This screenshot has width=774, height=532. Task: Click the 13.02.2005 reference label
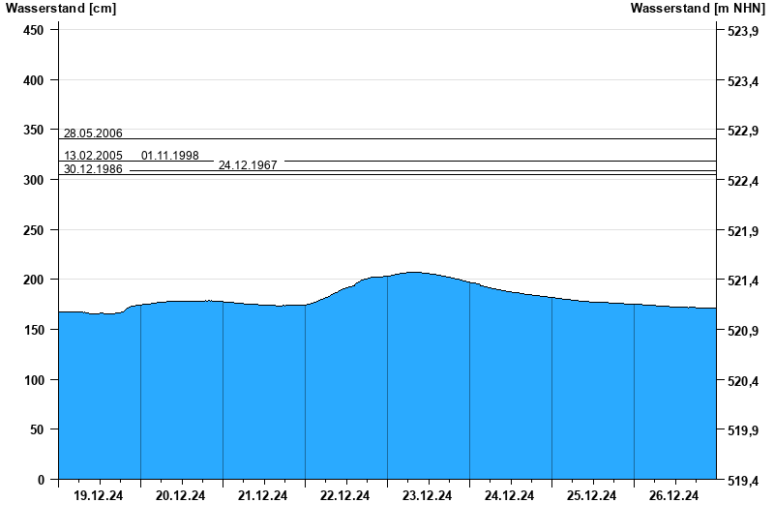(x=93, y=156)
